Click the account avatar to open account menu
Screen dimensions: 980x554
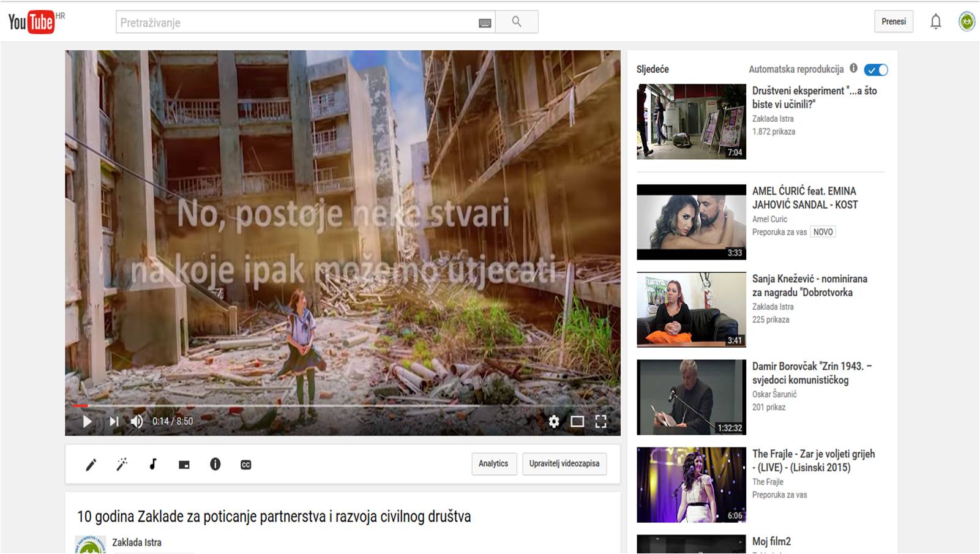pyautogui.click(x=966, y=21)
